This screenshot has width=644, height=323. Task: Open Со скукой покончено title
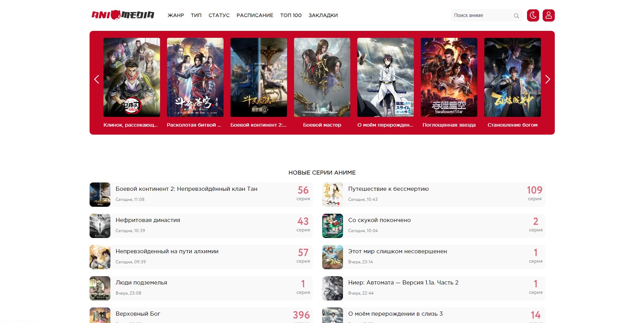coord(379,220)
